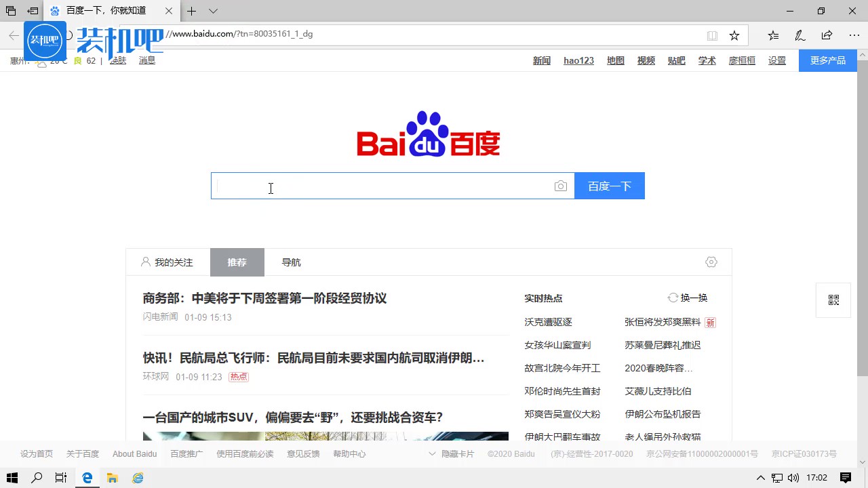Click the Baidu logo above the search box
Image resolution: width=868 pixels, height=488 pixels.
tap(427, 135)
